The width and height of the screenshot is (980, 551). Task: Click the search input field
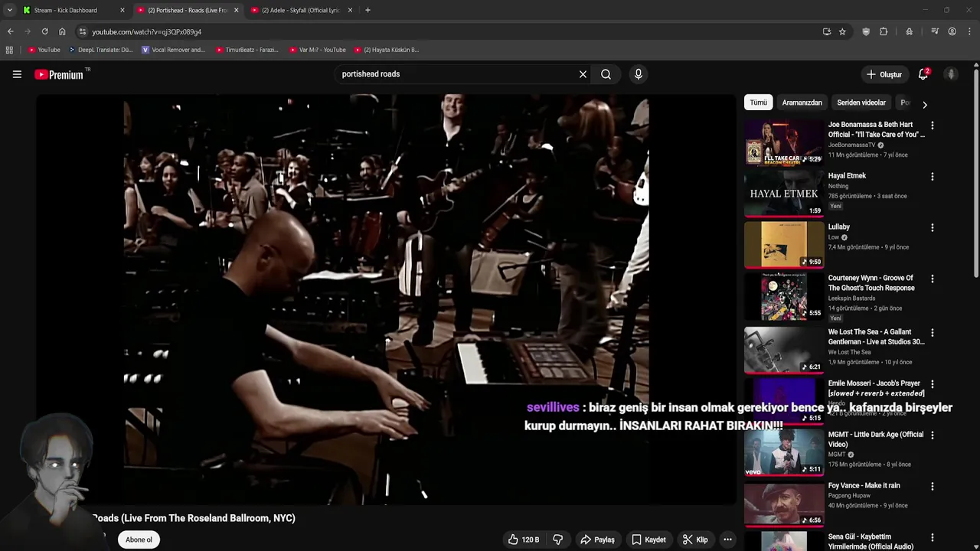(x=456, y=74)
